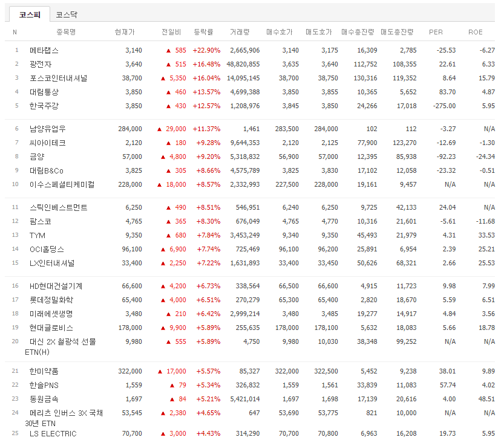Click the 57.74 PER value for 한솔PNS
The width and height of the screenshot is (504, 443).
(x=448, y=385)
